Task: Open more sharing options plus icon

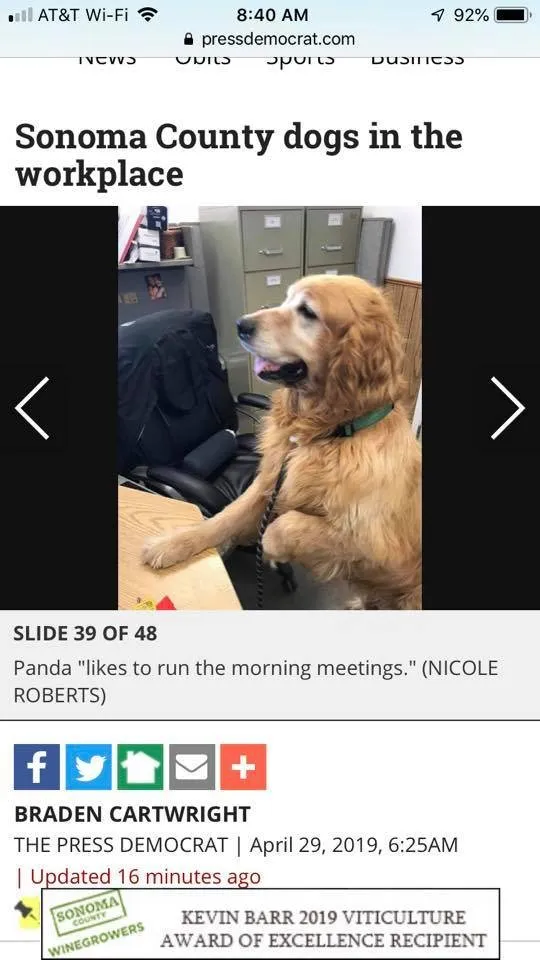Action: coord(244,767)
